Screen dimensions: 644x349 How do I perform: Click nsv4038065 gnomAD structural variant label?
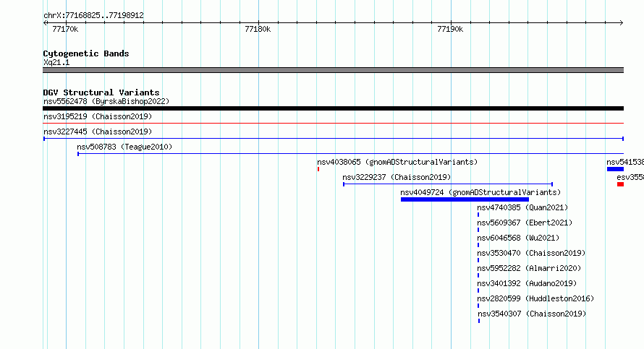[397, 162]
